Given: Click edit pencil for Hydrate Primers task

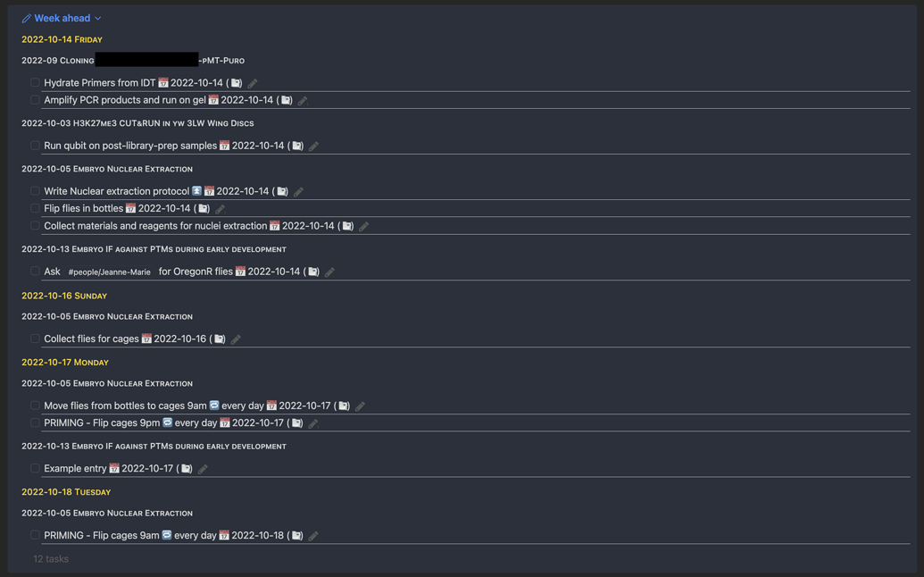Looking at the screenshot, I should click(253, 83).
